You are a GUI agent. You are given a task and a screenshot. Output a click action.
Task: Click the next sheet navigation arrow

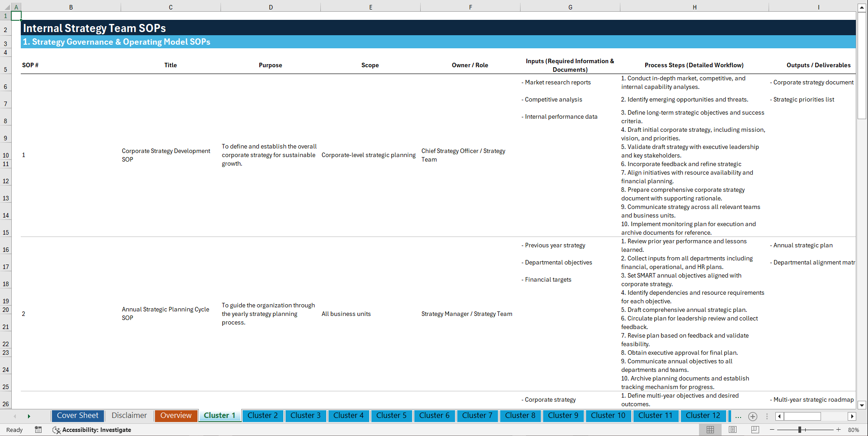(29, 416)
